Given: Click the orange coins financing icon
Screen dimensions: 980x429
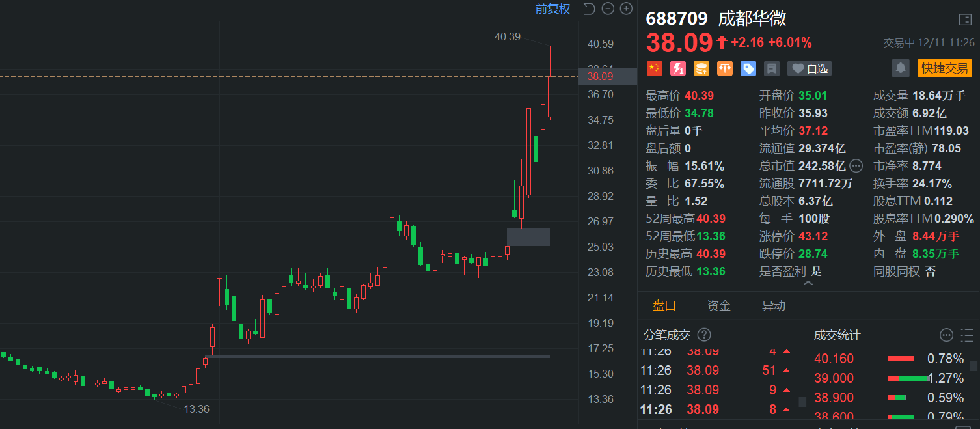Looking at the screenshot, I should click(x=701, y=68).
